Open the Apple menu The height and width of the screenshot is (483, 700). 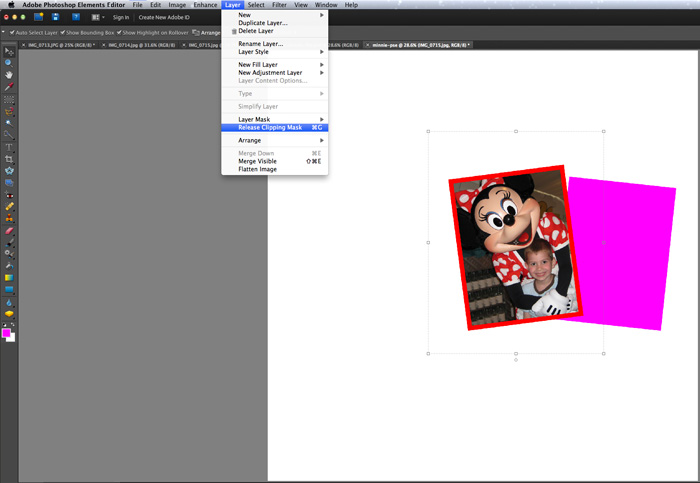pos(11,5)
